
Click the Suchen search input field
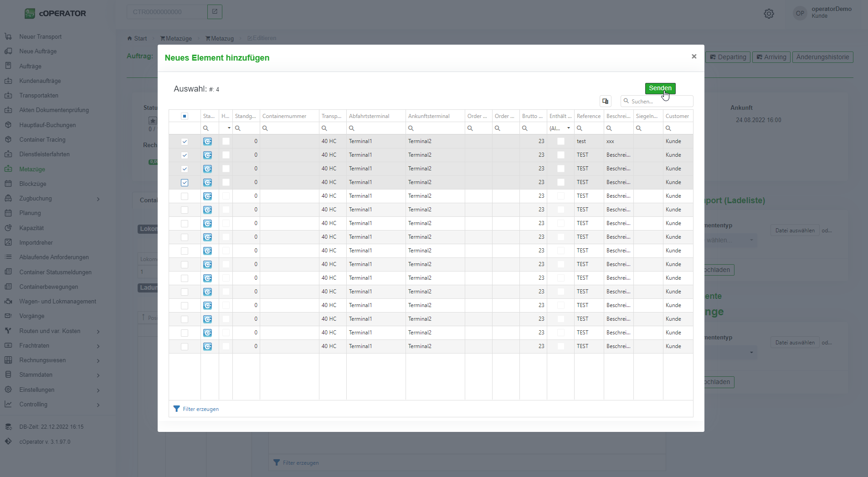(x=660, y=101)
